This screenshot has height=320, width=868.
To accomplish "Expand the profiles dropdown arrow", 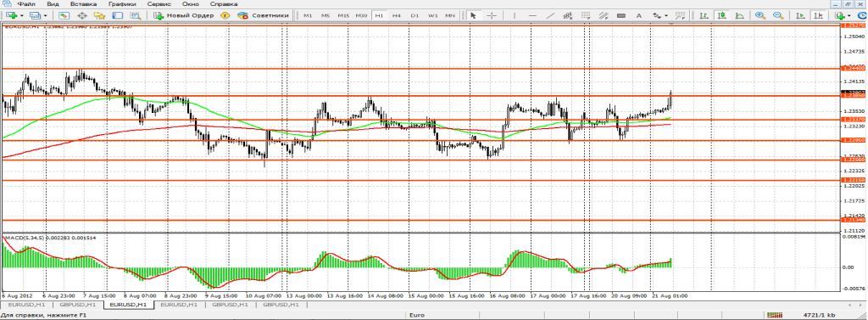I will point(45,15).
